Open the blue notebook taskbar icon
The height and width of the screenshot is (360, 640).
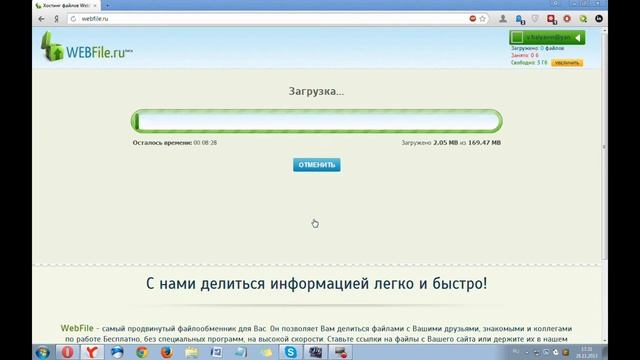241,352
